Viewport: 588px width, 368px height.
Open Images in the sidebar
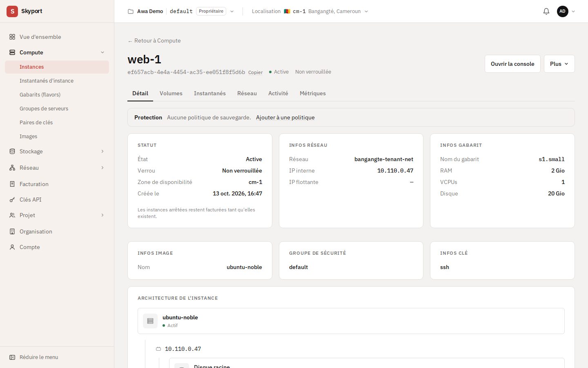click(x=57, y=137)
